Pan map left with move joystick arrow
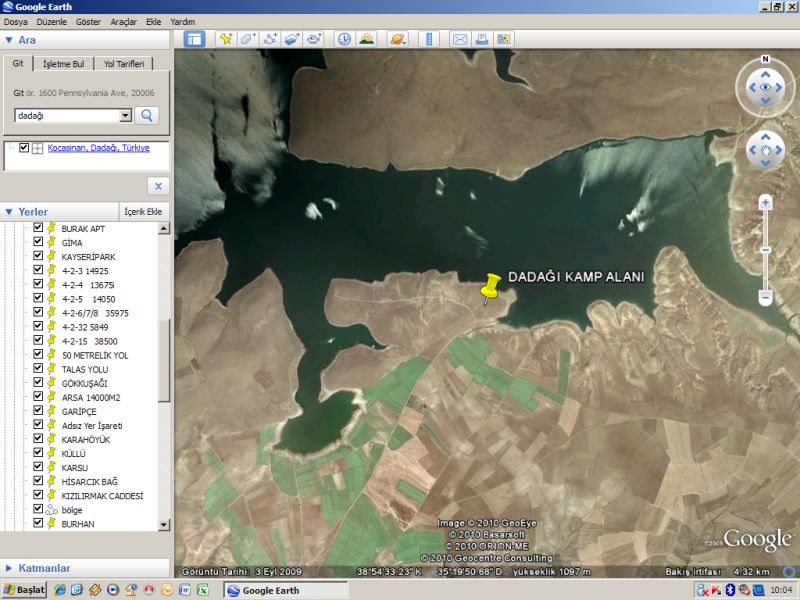This screenshot has height=600, width=800. [x=752, y=150]
